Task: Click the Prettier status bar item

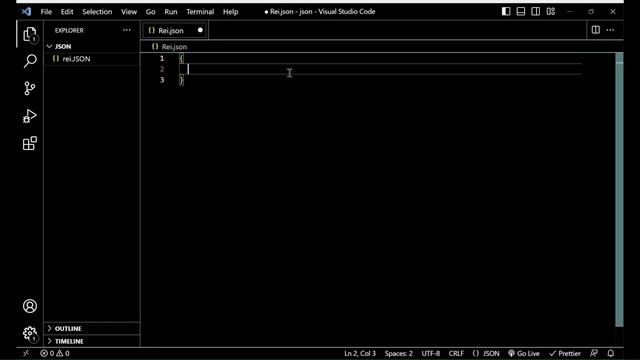Action: click(x=565, y=353)
